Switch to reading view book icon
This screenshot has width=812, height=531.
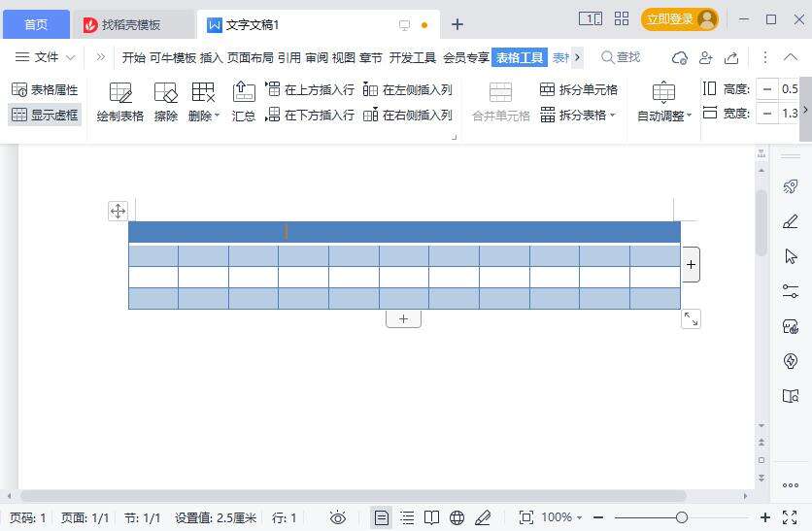[431, 517]
